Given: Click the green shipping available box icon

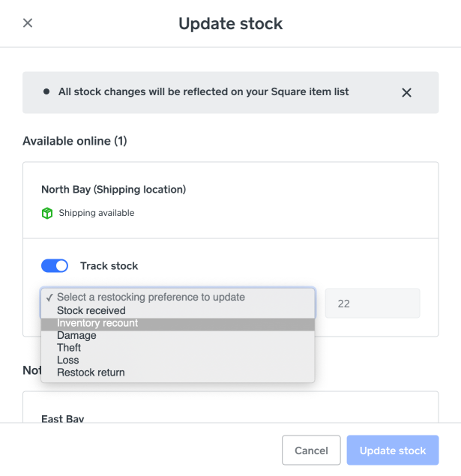Looking at the screenshot, I should pos(47,213).
